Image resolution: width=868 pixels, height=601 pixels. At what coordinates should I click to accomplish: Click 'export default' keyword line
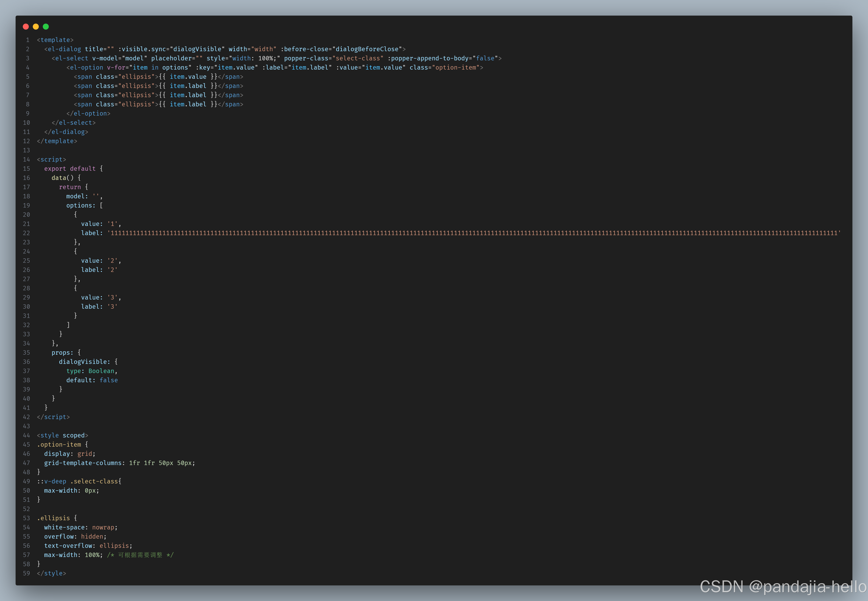pyautogui.click(x=70, y=169)
